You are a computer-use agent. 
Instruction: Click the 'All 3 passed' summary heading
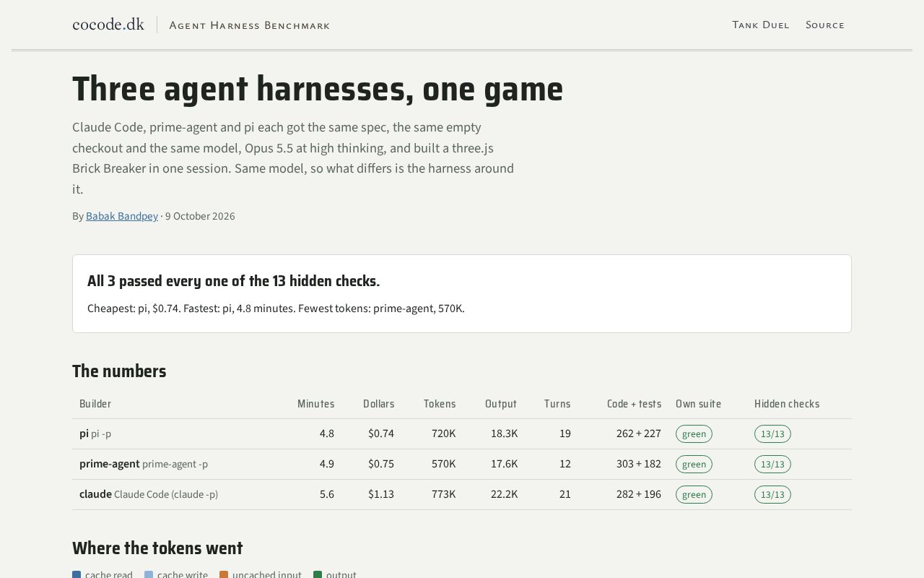(x=233, y=281)
